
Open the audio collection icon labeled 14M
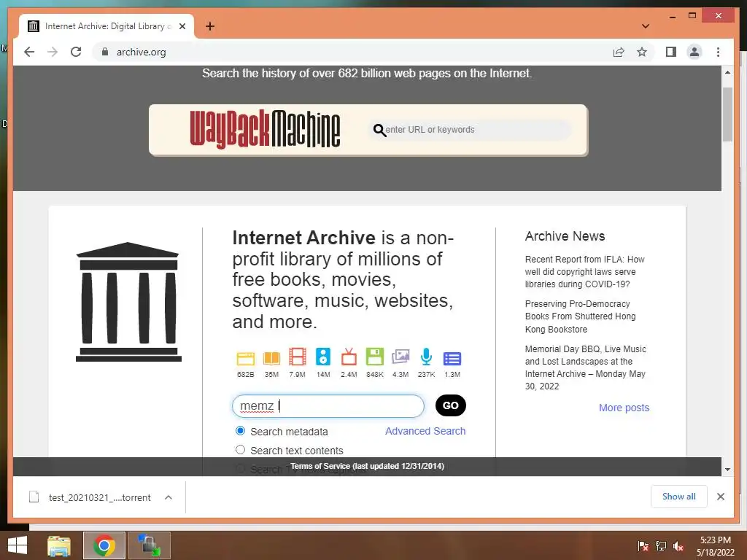[323, 357]
